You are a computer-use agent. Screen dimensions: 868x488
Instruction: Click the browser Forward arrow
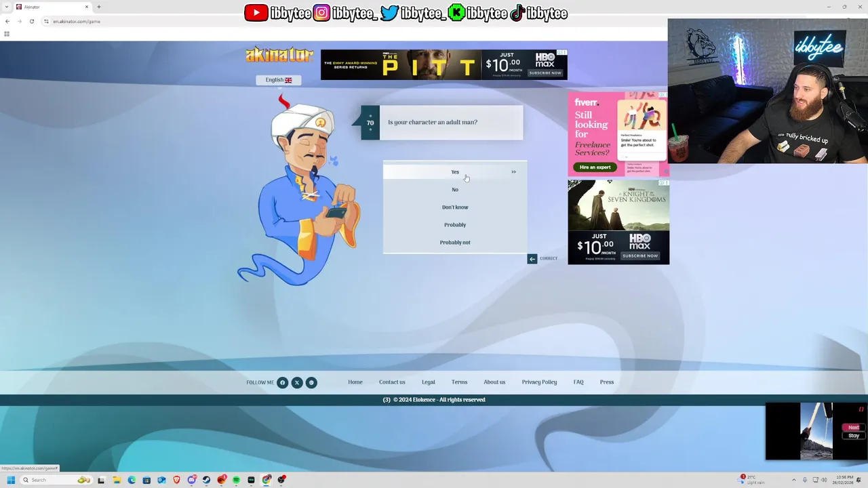pyautogui.click(x=19, y=21)
